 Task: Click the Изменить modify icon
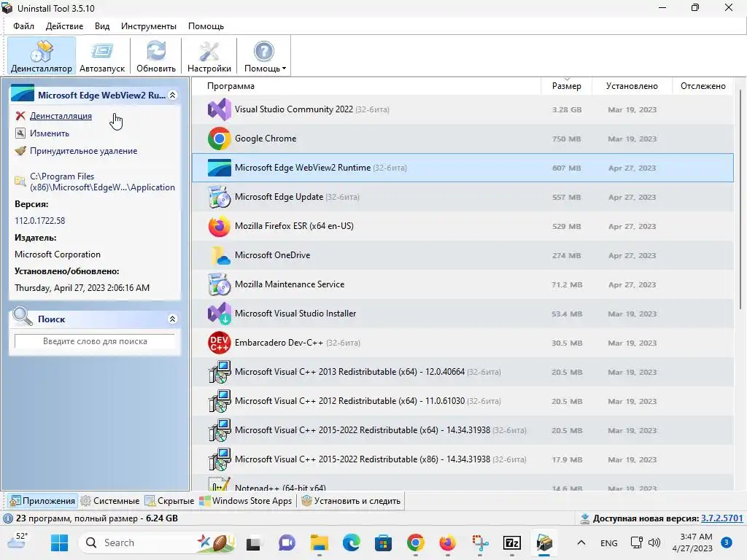click(x=20, y=133)
